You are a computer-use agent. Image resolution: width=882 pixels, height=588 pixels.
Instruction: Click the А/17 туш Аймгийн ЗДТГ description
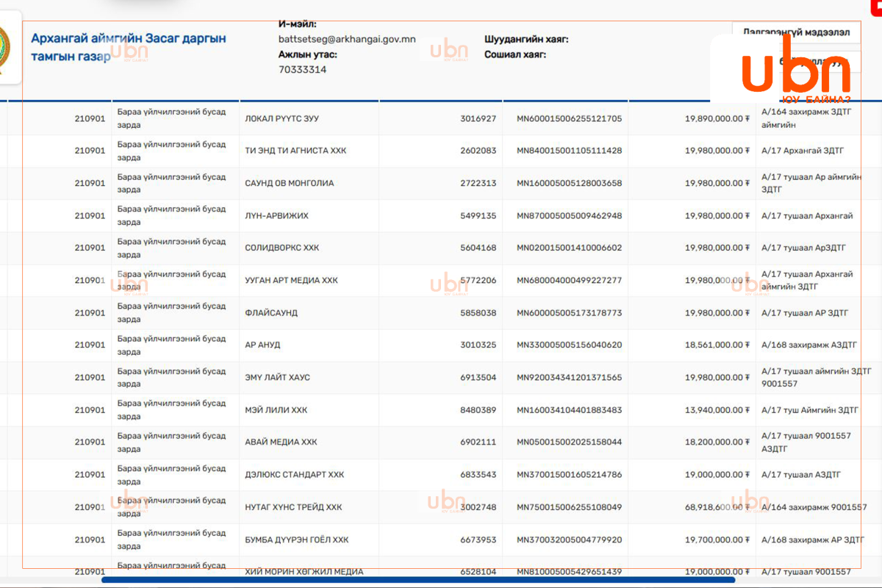coord(810,409)
